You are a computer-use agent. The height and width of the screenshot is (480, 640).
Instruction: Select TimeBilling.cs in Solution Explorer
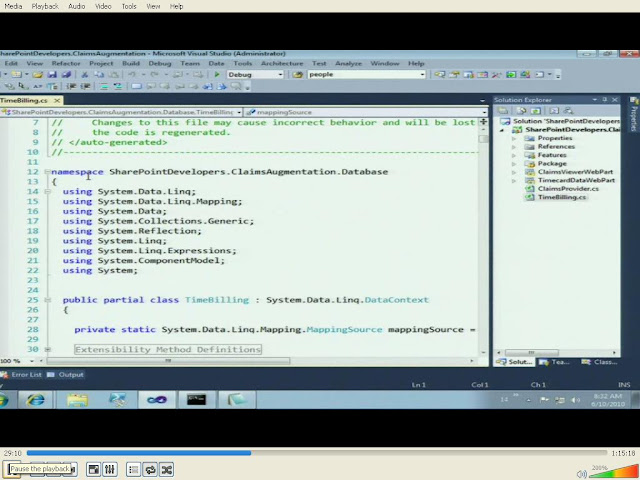click(x=562, y=197)
